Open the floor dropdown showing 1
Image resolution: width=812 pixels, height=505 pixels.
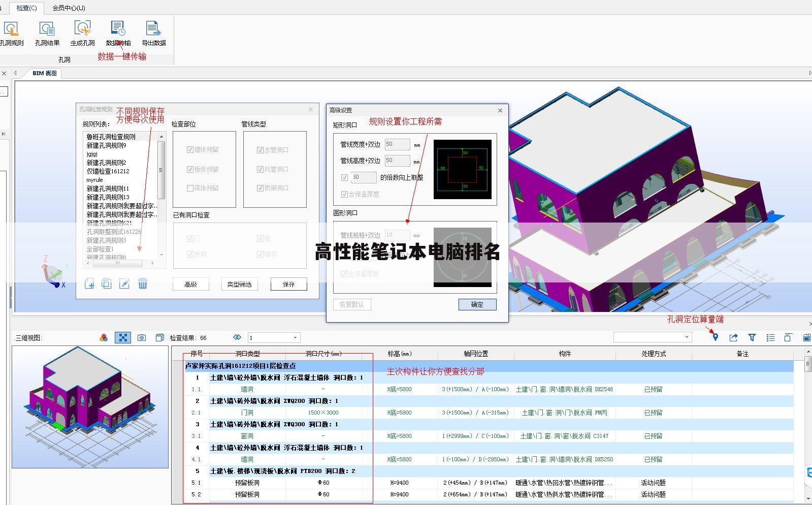point(274,338)
